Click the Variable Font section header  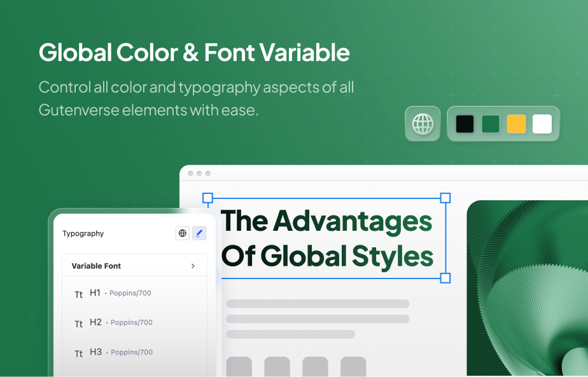134,265
